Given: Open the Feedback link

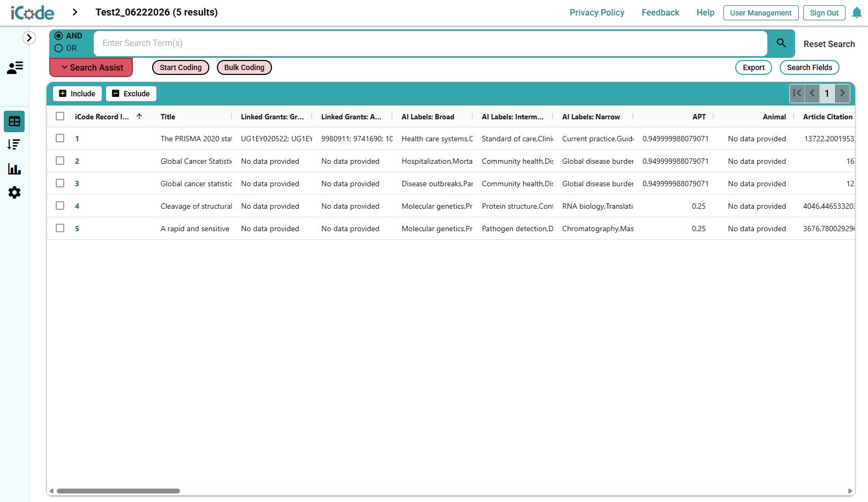Looking at the screenshot, I should point(660,12).
